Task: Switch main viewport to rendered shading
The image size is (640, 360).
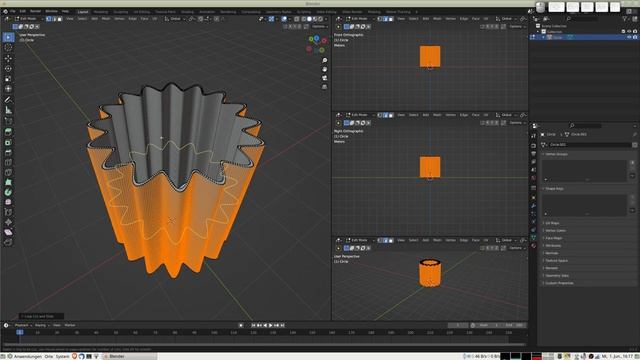Action: (x=320, y=19)
